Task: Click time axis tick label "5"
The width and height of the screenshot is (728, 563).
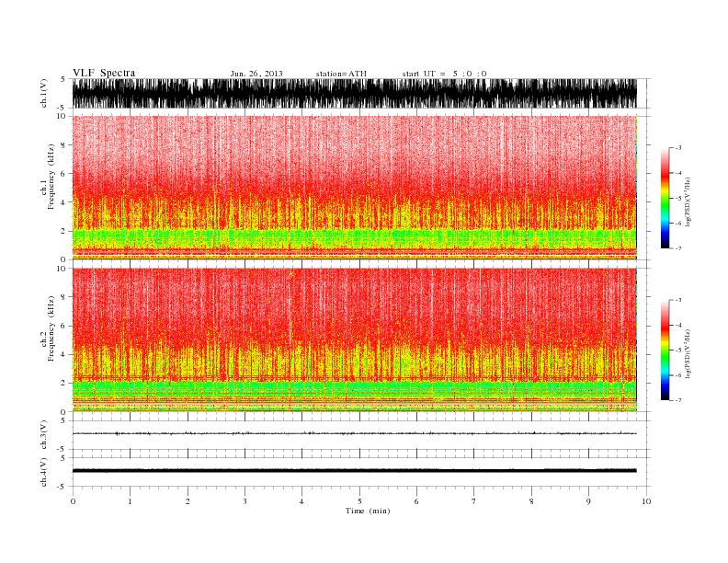Action: coord(359,501)
